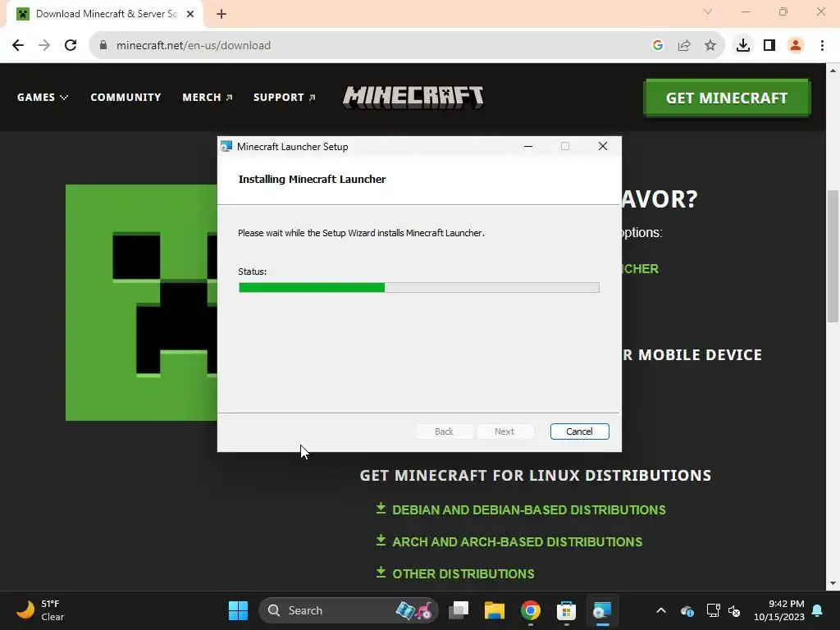The image size is (840, 630).
Task: Click the Creeper face image
Action: click(x=141, y=303)
